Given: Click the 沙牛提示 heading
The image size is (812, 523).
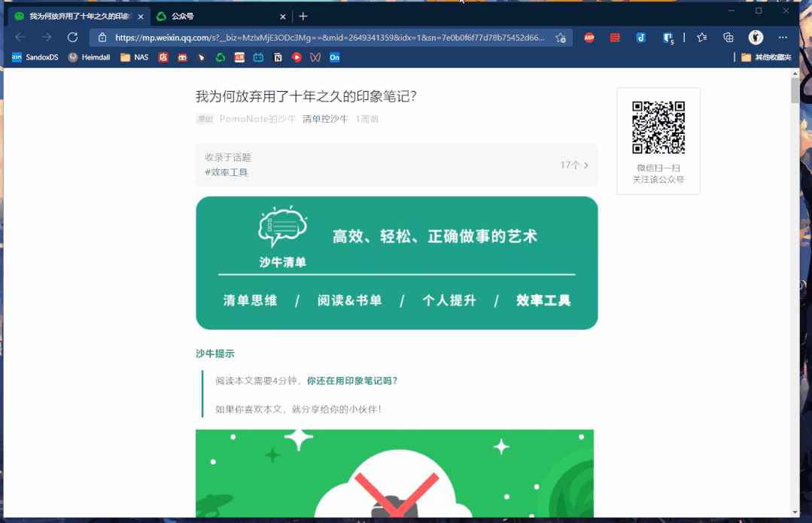Looking at the screenshot, I should coord(215,354).
